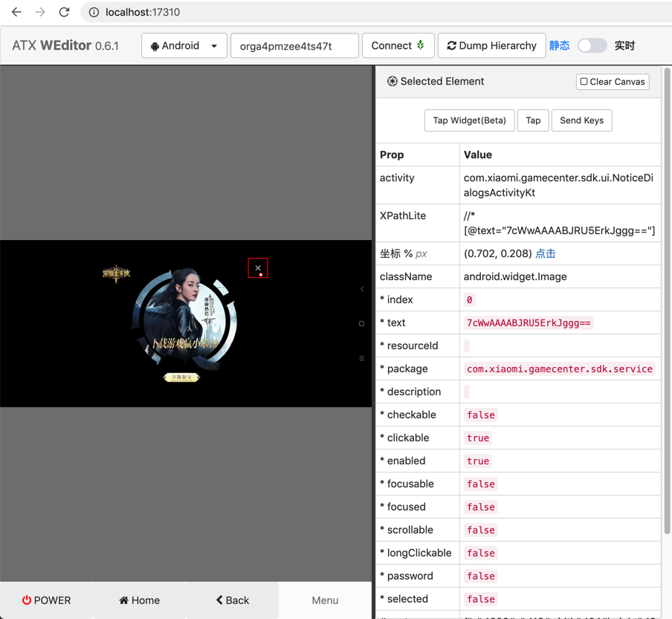Select the XPathLite value text

pyautogui.click(x=559, y=223)
